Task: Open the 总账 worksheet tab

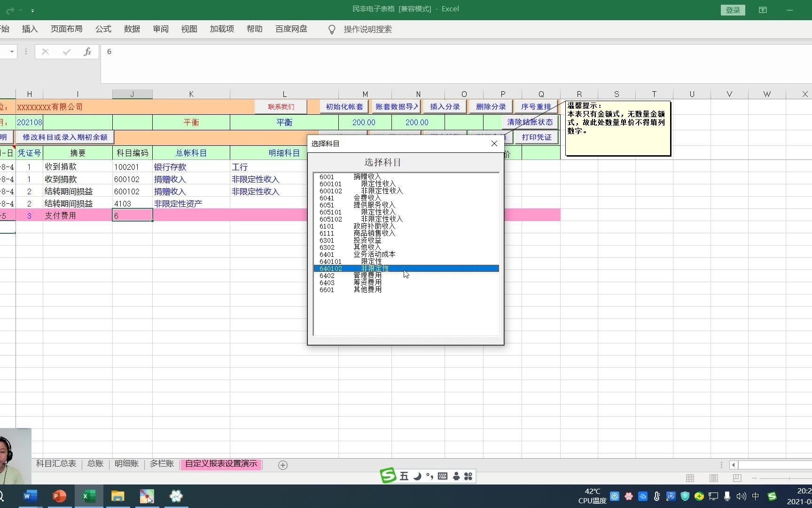Action: coord(95,464)
